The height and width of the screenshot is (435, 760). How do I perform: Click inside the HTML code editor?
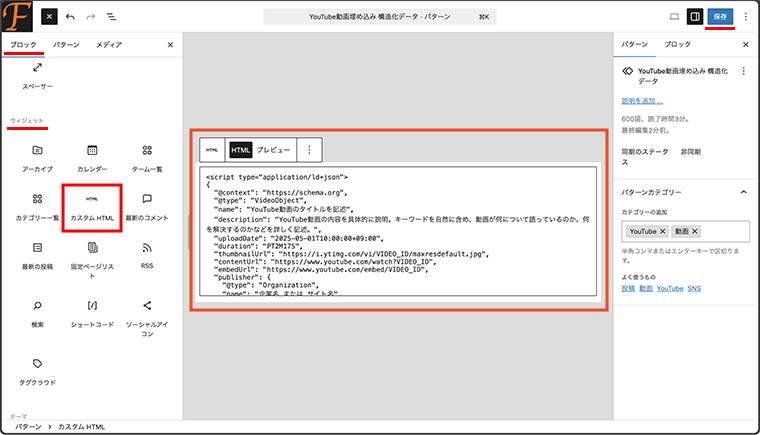pos(398,231)
